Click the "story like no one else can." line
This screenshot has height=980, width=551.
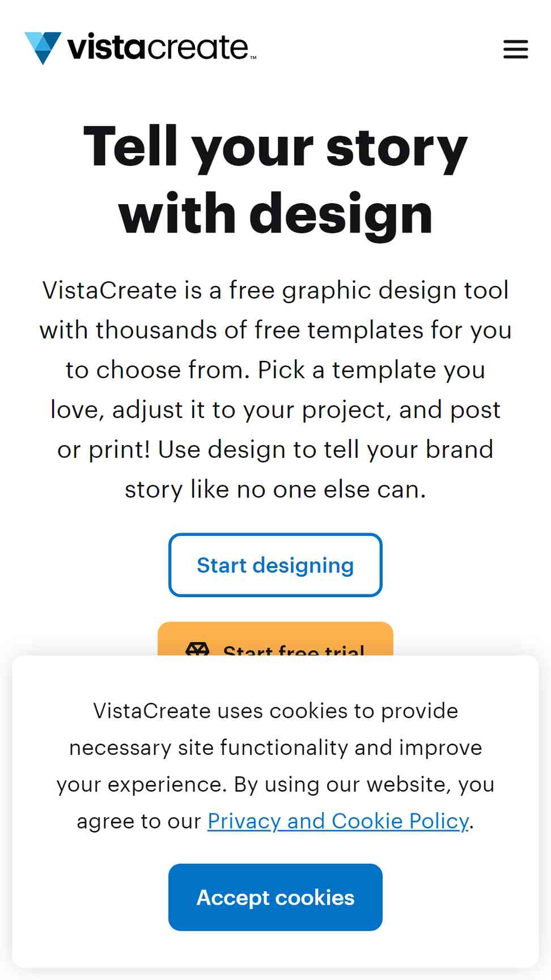click(275, 489)
